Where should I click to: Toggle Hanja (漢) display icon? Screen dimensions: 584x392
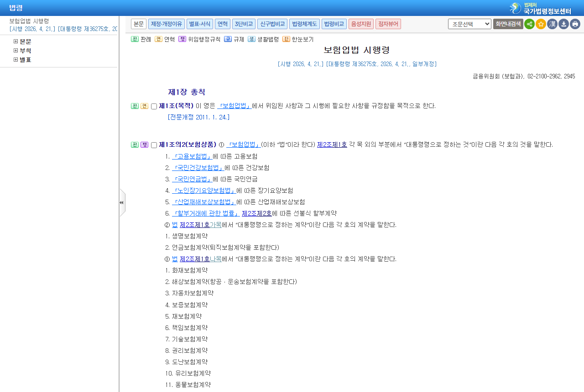point(552,24)
